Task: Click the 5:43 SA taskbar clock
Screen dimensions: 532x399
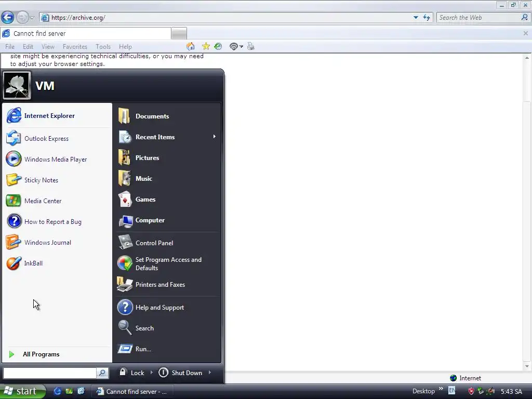Action: pos(511,392)
